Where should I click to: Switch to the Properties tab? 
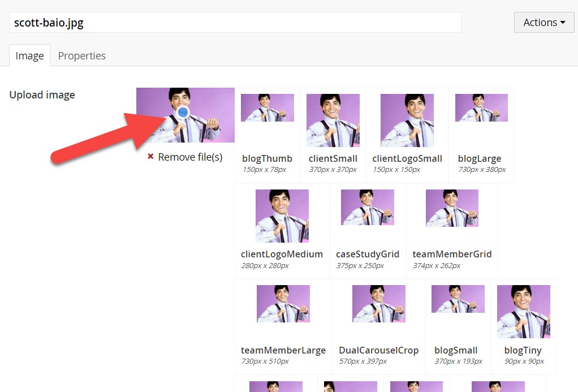(81, 55)
